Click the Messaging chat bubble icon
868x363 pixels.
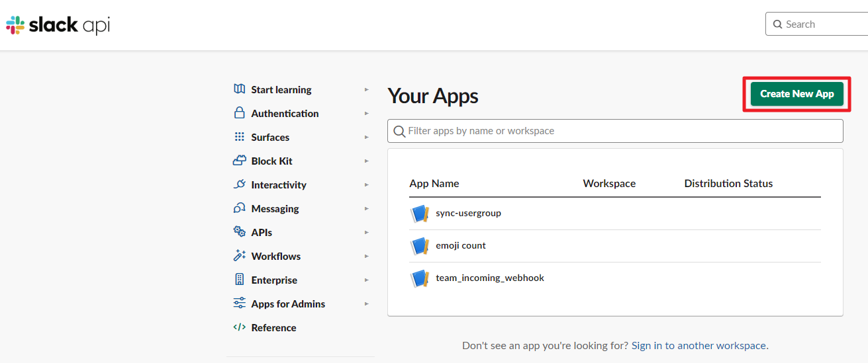(x=240, y=208)
